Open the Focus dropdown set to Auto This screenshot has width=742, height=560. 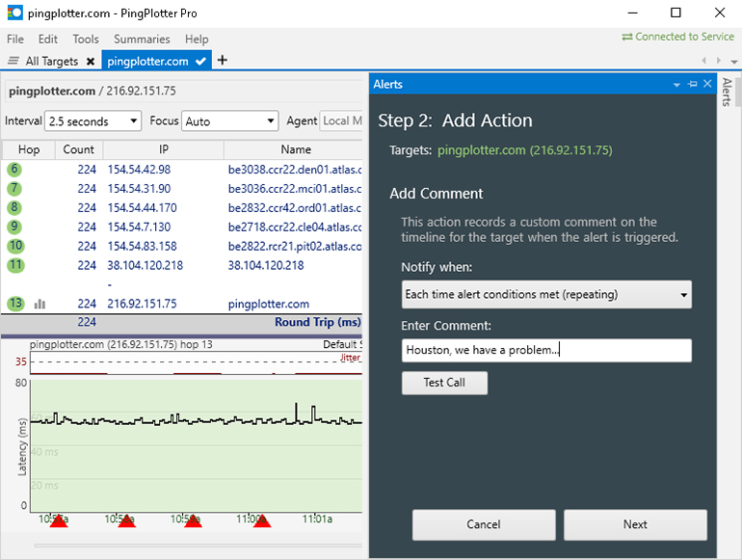(x=229, y=121)
